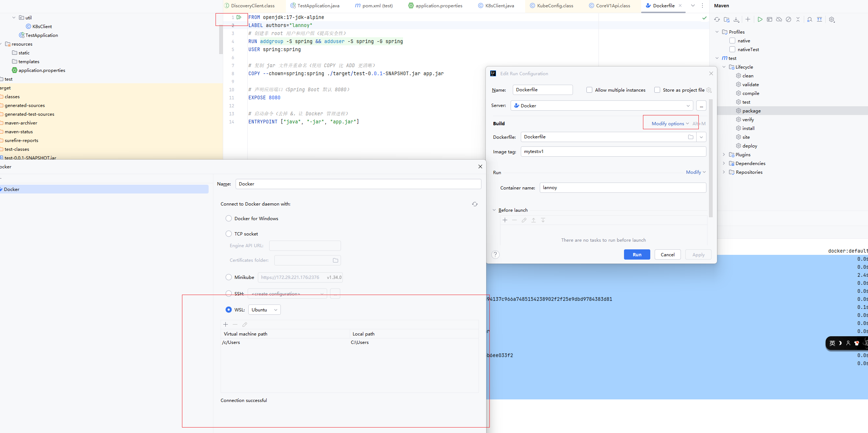Click the blue Run button
The height and width of the screenshot is (433, 868).
tap(637, 254)
